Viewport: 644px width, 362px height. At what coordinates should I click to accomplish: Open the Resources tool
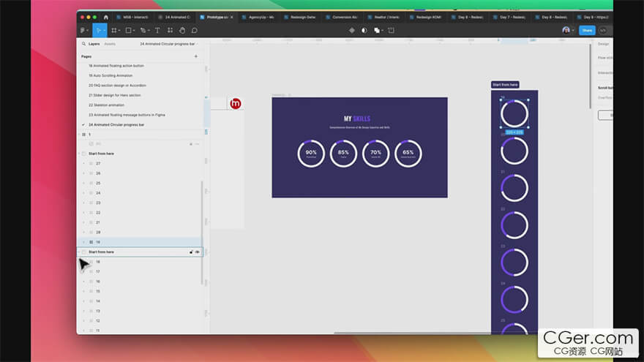170,31
